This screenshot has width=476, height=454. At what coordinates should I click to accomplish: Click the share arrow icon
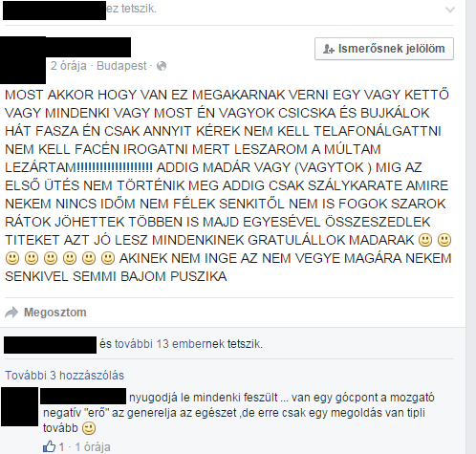click(x=11, y=313)
